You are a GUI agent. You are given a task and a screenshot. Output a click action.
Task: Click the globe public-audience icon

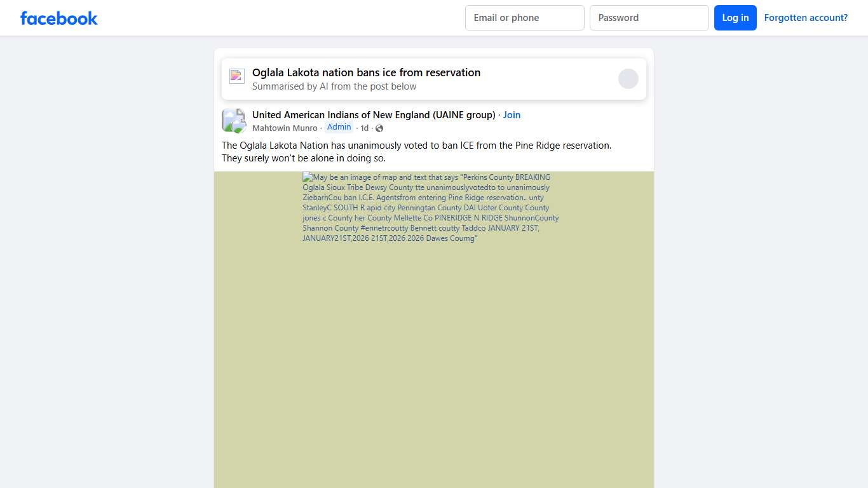pyautogui.click(x=379, y=128)
